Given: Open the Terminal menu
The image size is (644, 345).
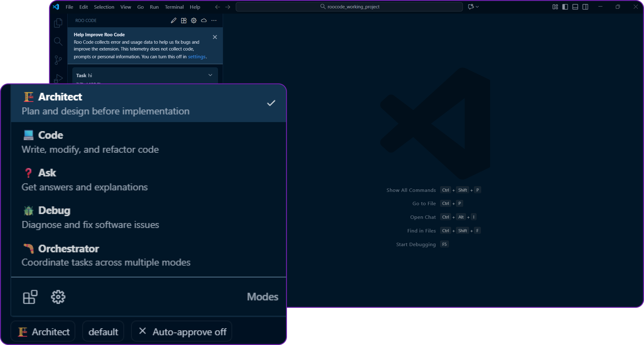Looking at the screenshot, I should (x=174, y=7).
